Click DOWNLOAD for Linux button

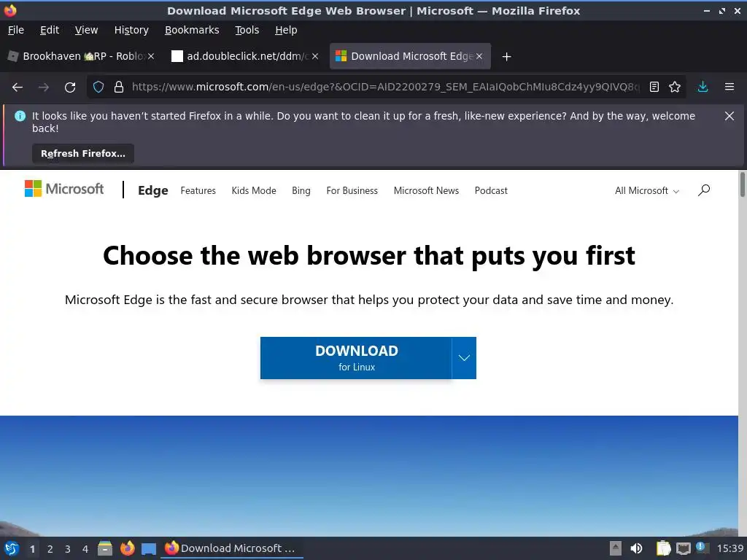356,358
